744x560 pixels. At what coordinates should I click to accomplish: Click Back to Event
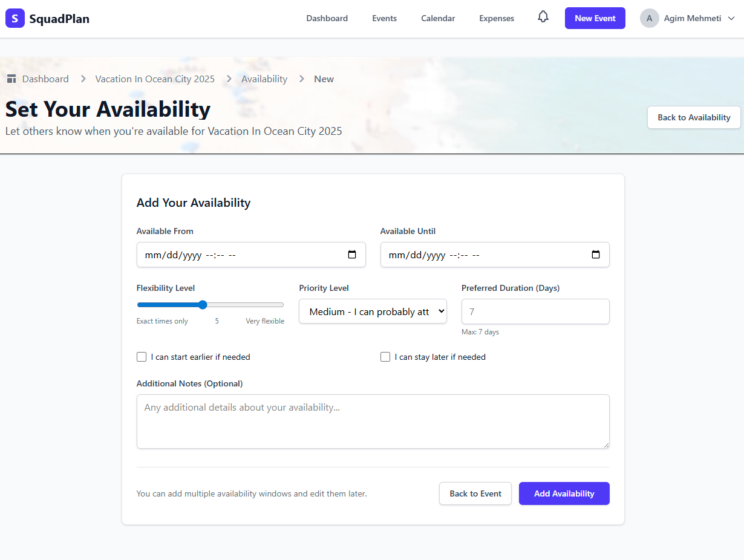pos(475,493)
